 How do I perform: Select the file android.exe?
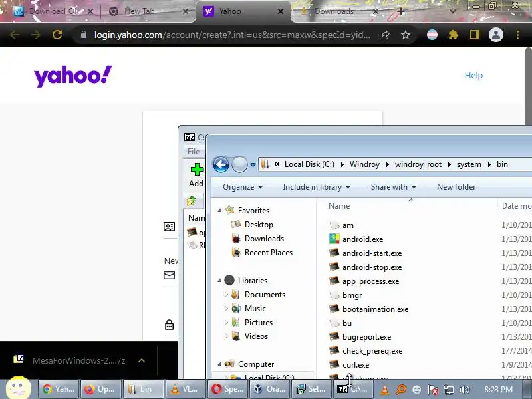click(x=362, y=239)
